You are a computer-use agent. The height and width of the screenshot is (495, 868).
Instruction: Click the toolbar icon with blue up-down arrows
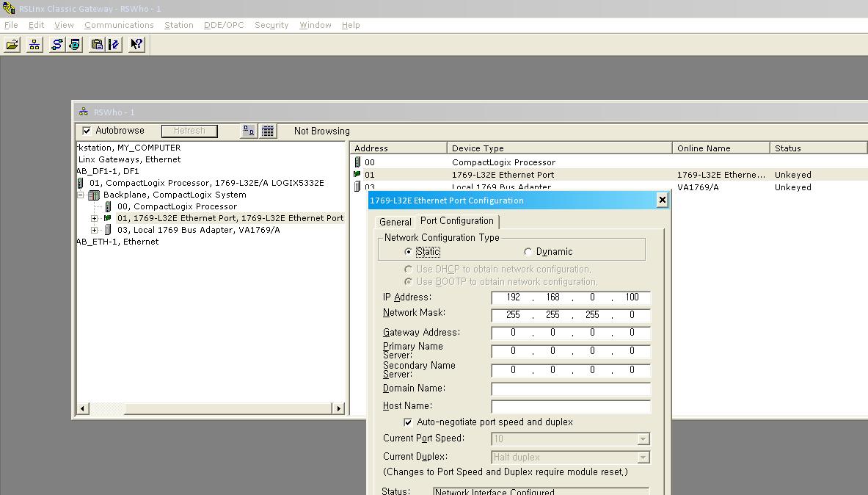114,44
